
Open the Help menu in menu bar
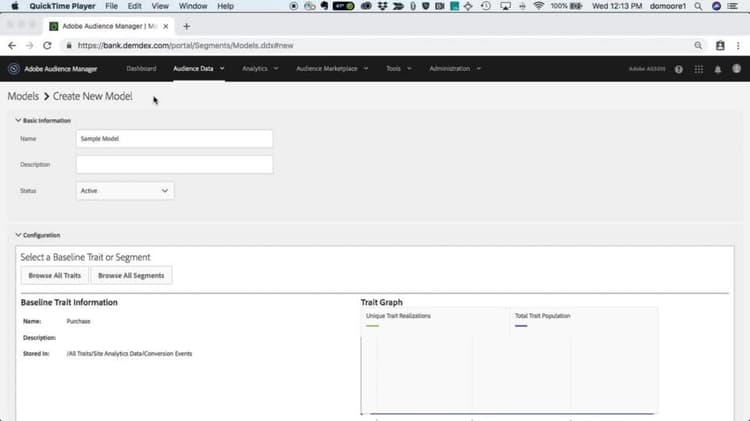(x=225, y=6)
